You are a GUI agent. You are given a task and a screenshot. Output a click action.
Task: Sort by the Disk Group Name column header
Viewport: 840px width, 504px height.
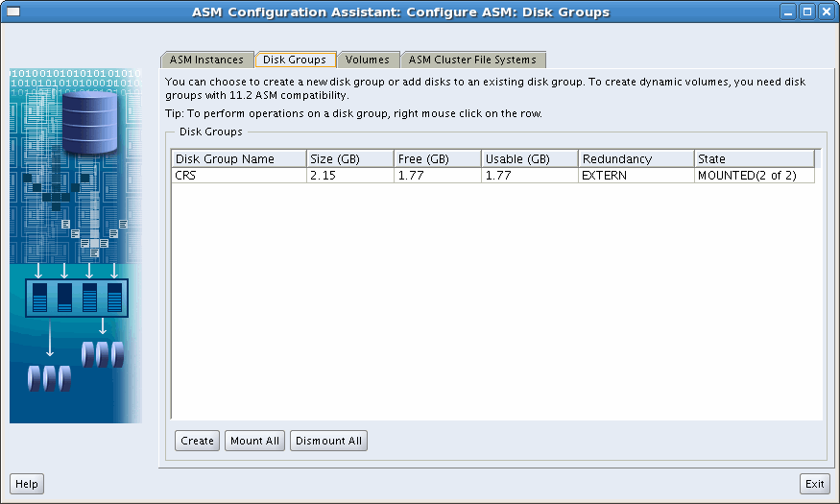[238, 158]
